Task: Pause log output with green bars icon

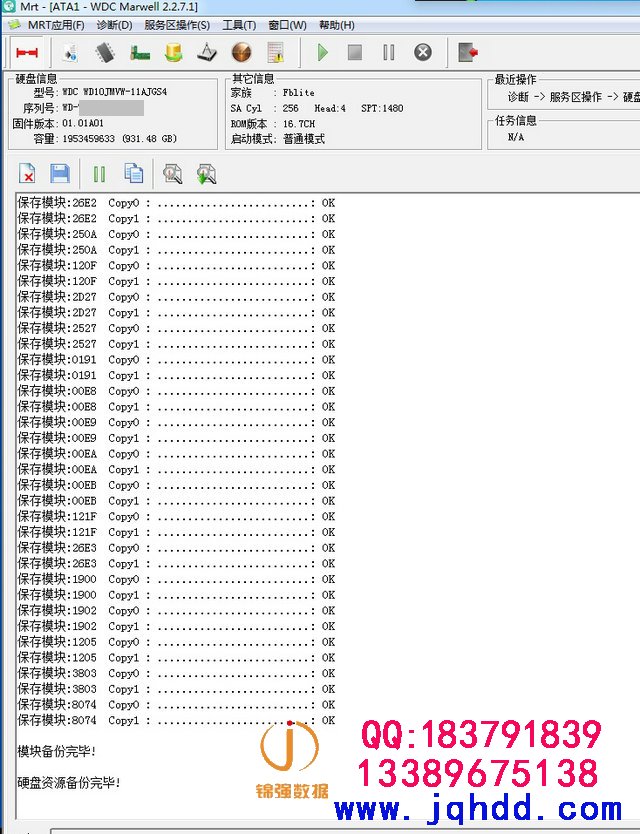Action: 99,174
